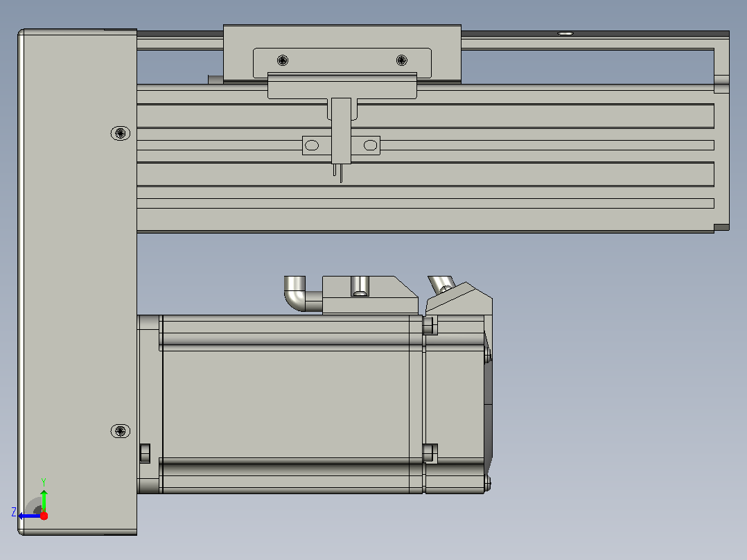Select the wide actuator rail body
This screenshot has width=747, height=560.
[x=425, y=158]
